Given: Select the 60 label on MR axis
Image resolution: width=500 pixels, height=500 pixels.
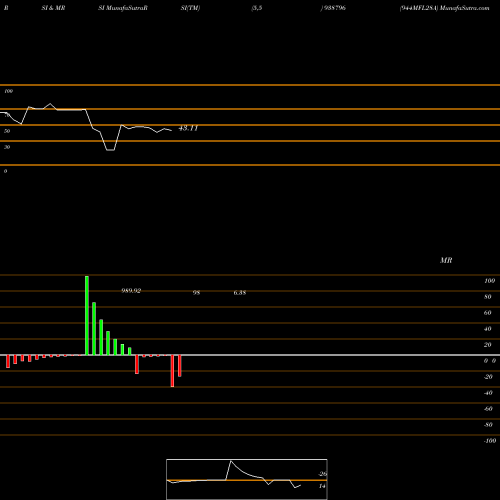Looking at the screenshot, I should pyautogui.click(x=488, y=313).
